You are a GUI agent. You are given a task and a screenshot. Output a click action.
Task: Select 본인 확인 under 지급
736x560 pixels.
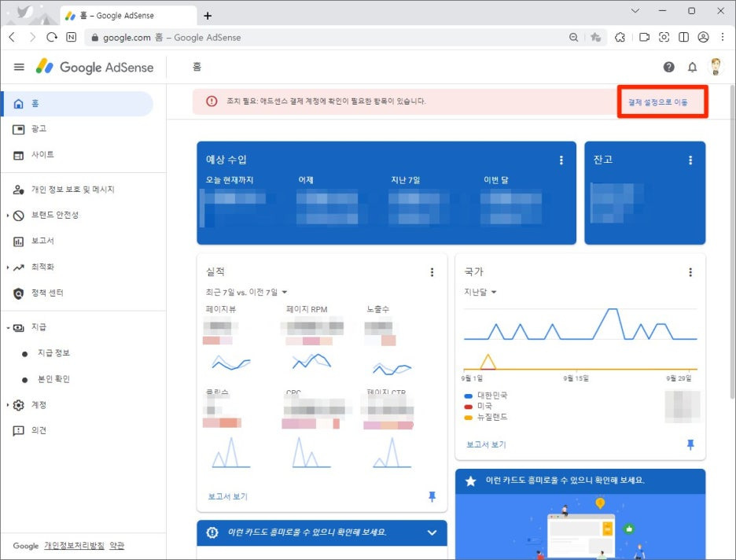pyautogui.click(x=54, y=379)
